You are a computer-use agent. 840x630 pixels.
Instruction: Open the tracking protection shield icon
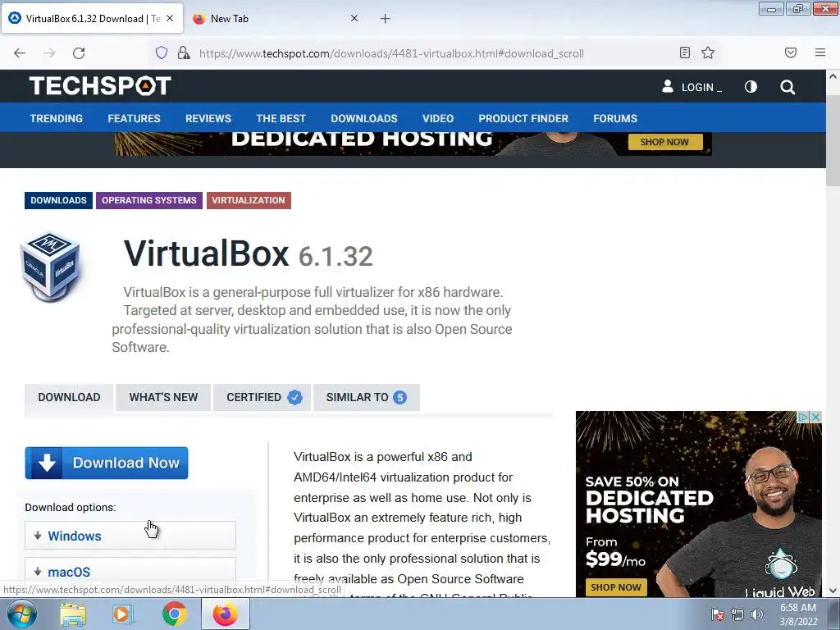(x=162, y=52)
